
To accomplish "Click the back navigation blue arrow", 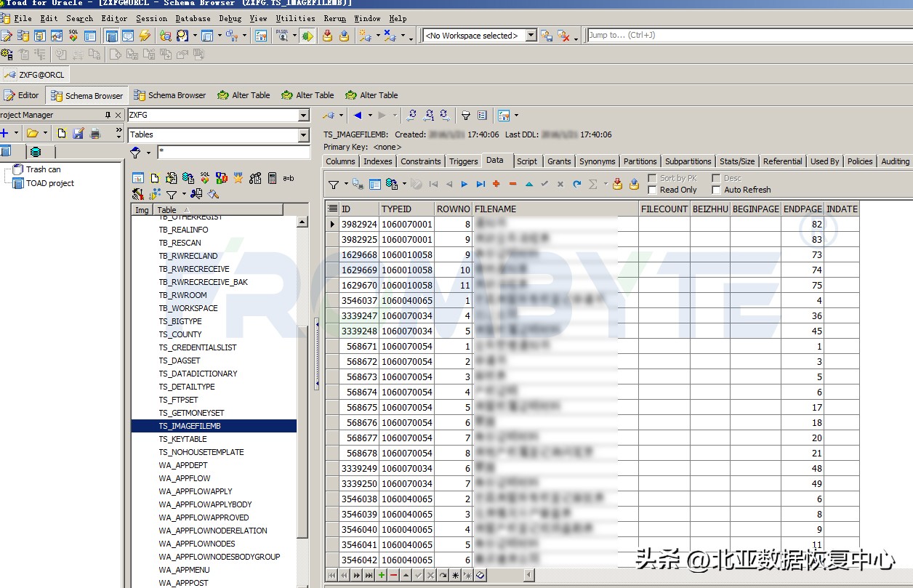I will [x=358, y=116].
